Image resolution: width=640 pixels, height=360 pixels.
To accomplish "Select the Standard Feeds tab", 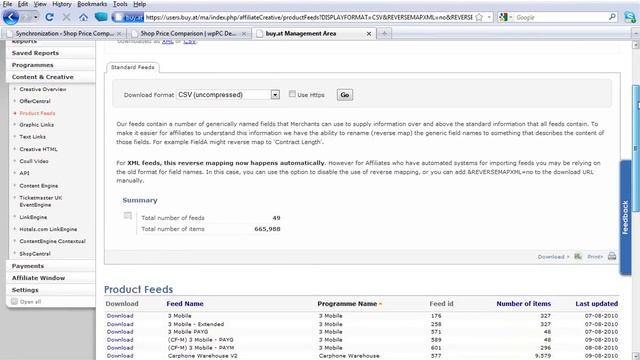I will click(x=133, y=67).
